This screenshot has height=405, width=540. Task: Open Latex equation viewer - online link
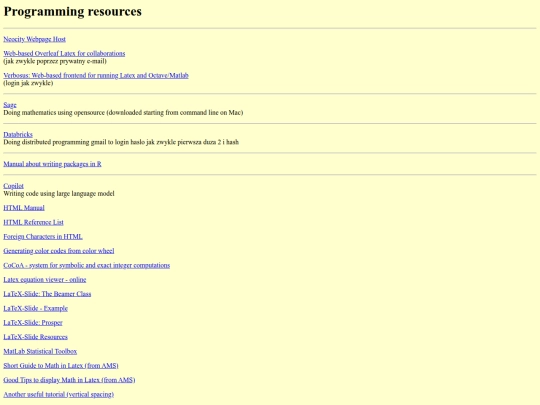(x=45, y=280)
